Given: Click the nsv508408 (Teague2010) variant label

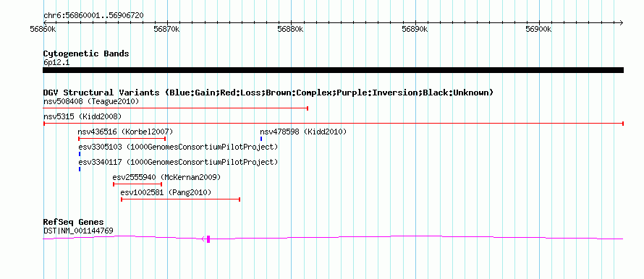Looking at the screenshot, I should (x=91, y=101).
